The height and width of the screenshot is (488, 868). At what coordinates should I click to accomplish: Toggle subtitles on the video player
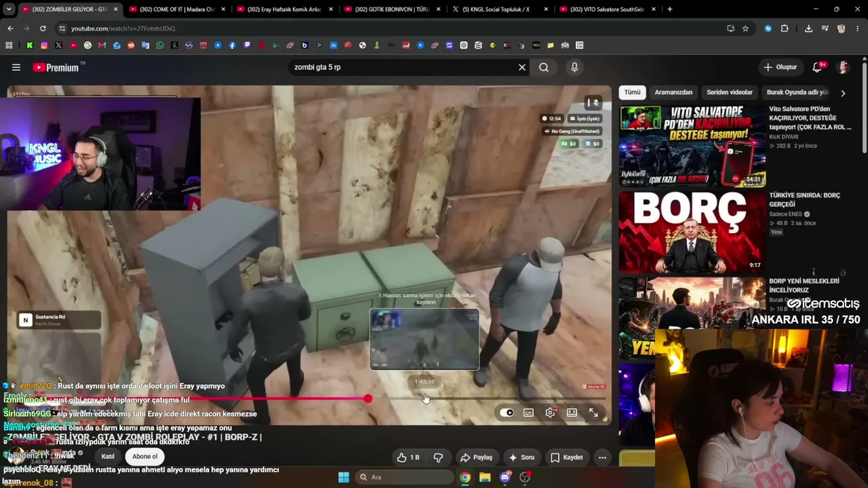tap(528, 413)
